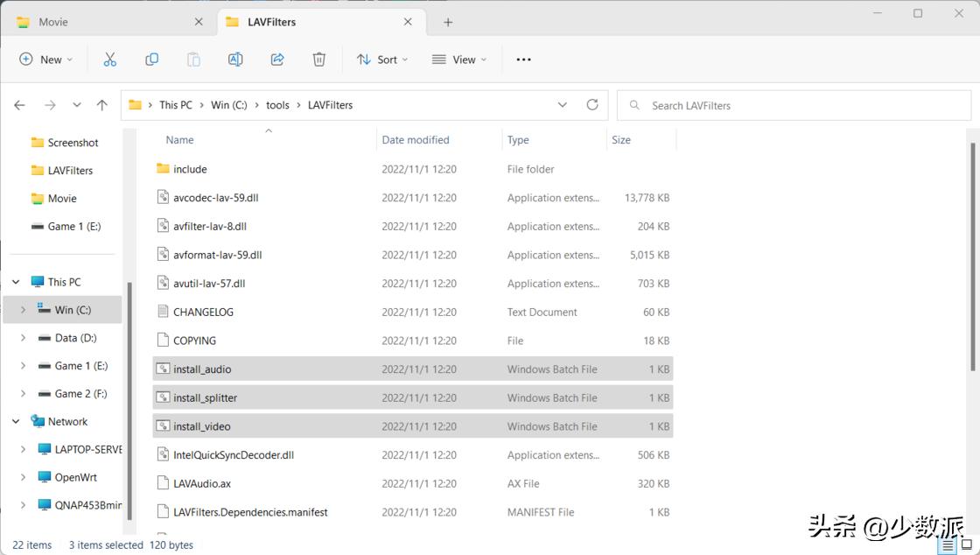
Task: Click the Cut scissors icon
Action: click(x=109, y=60)
